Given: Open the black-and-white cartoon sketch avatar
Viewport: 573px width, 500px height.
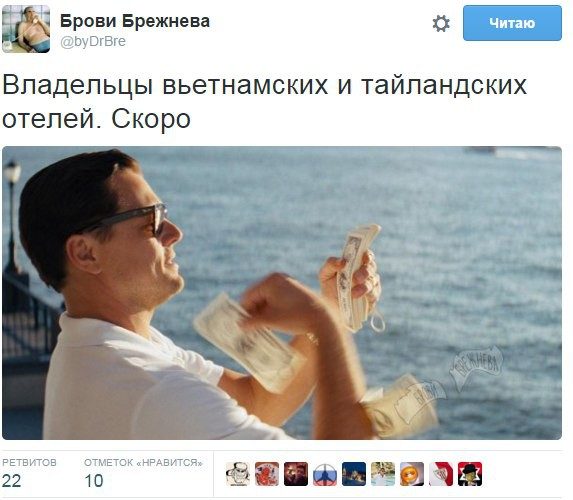Looking at the screenshot, I should pos(238,474).
